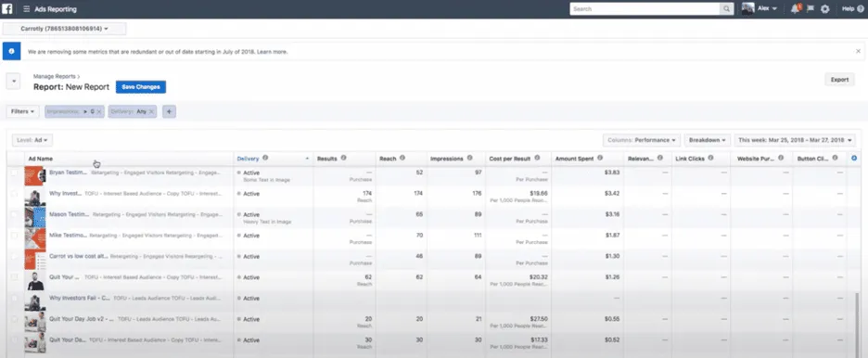Click the info icon beside Website Purchases column
This screenshot has height=358, width=868.
781,159
